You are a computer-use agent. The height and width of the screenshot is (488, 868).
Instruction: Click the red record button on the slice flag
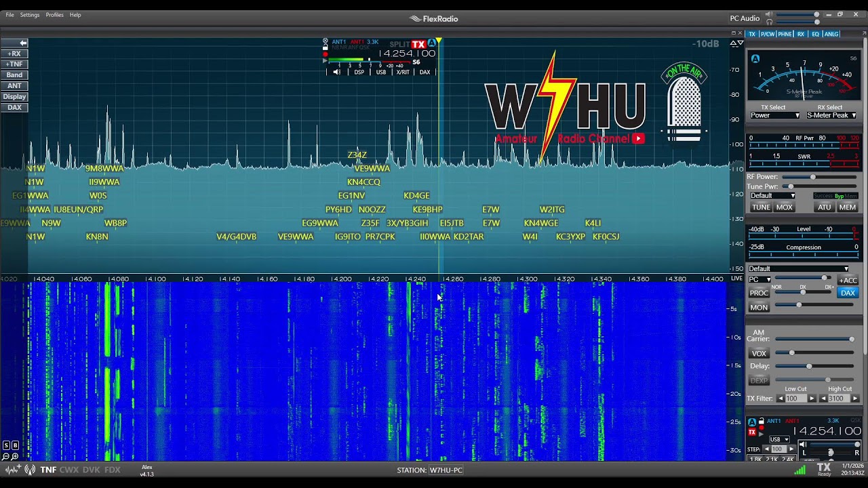click(325, 54)
